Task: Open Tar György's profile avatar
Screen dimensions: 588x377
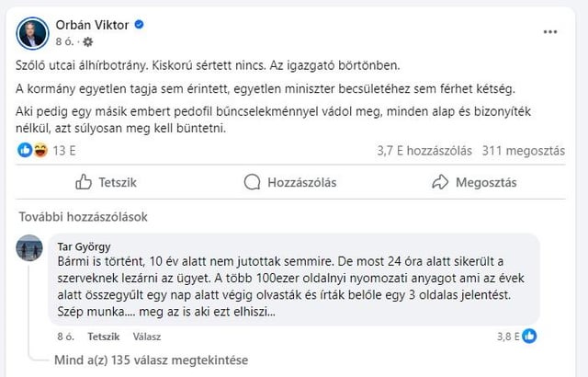Action: (x=29, y=248)
